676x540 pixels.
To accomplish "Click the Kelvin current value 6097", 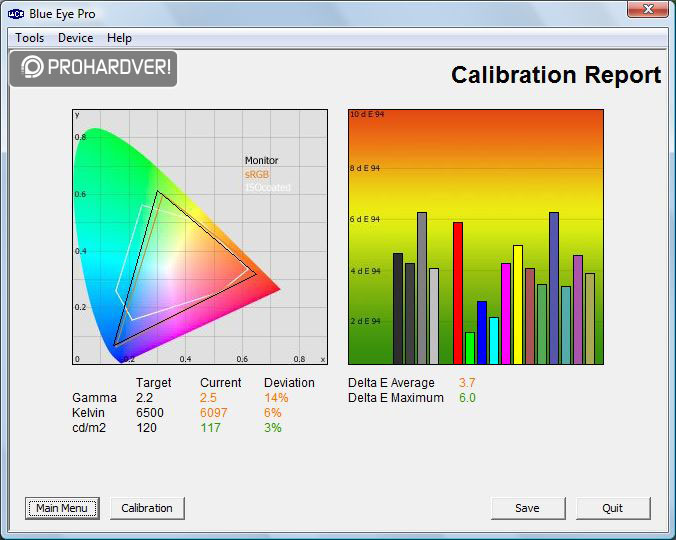I will pyautogui.click(x=215, y=413).
